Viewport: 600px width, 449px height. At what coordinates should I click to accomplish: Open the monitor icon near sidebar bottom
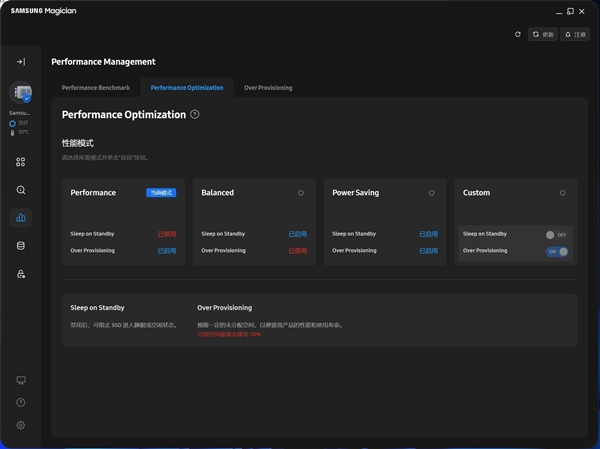(x=21, y=380)
